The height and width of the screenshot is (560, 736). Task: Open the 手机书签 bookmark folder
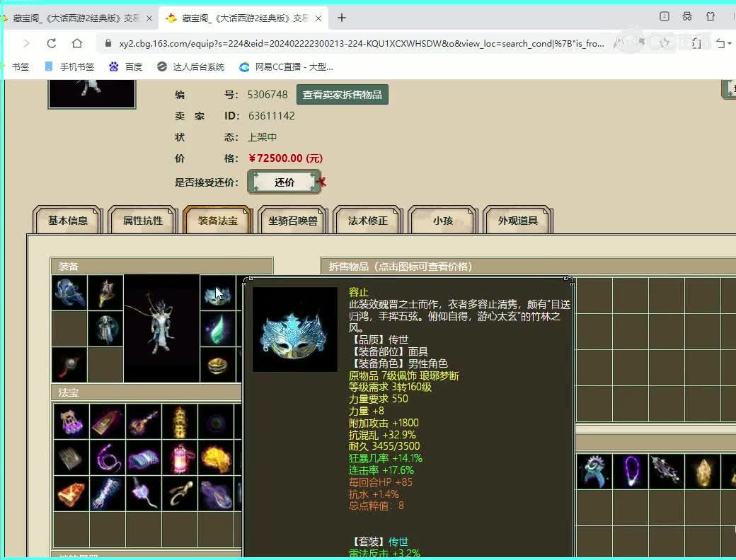69,67
